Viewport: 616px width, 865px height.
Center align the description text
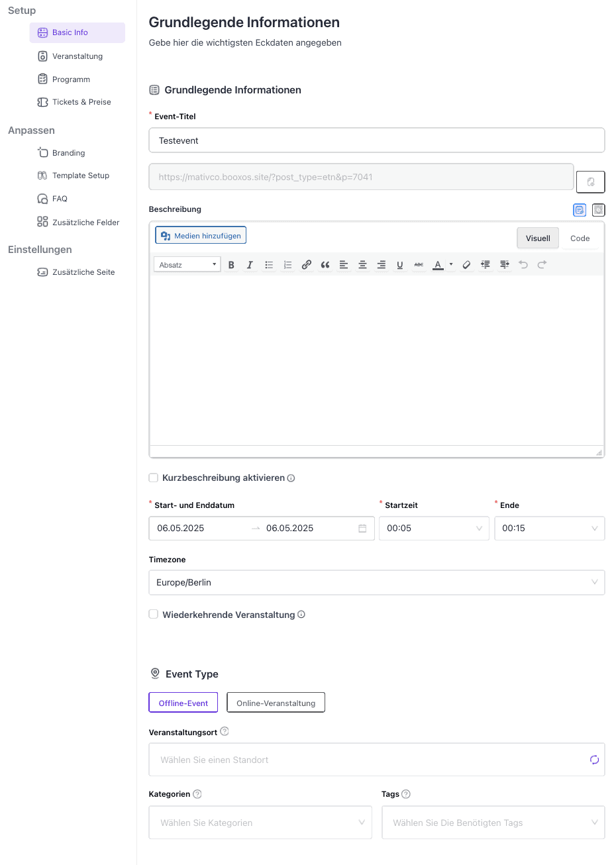pyautogui.click(x=362, y=265)
